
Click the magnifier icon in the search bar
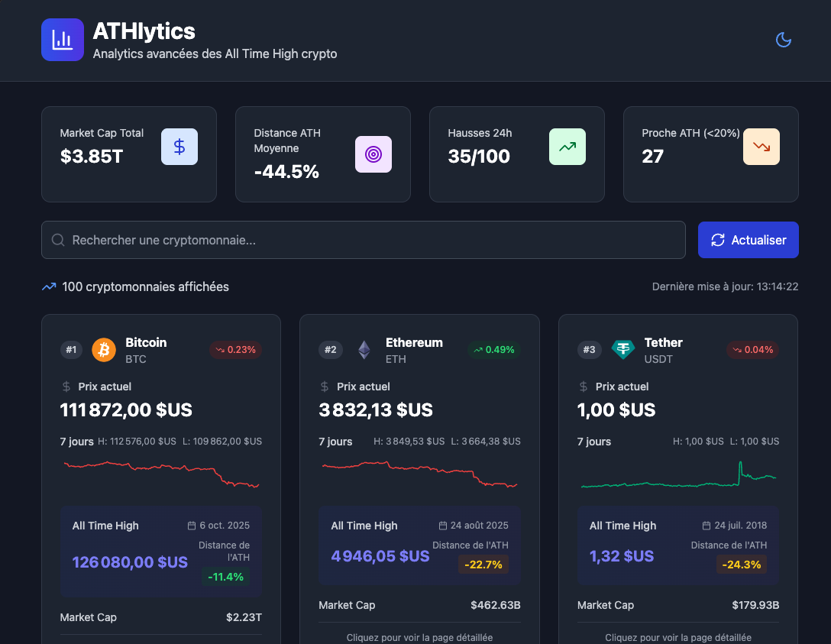point(57,240)
